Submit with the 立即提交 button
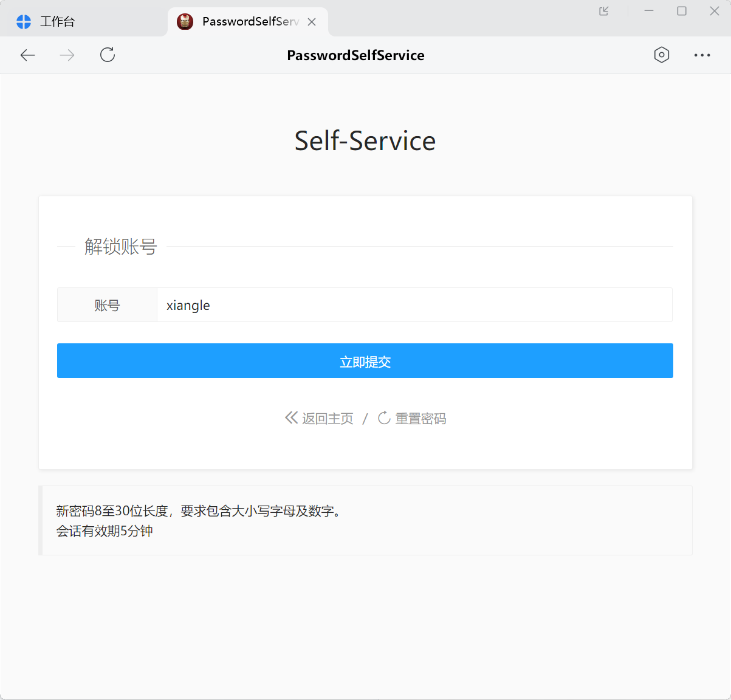 (x=365, y=361)
